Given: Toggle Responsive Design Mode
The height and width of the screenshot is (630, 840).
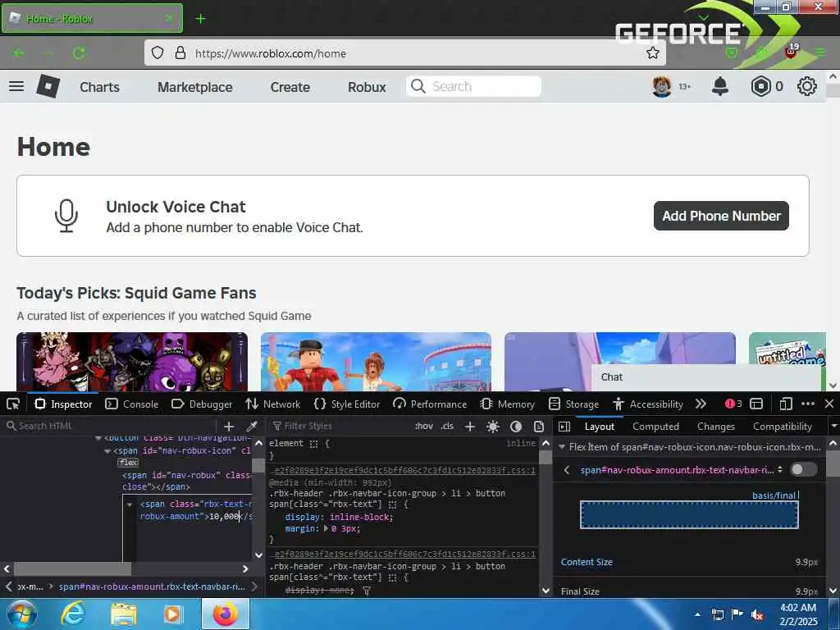Looking at the screenshot, I should [x=786, y=404].
